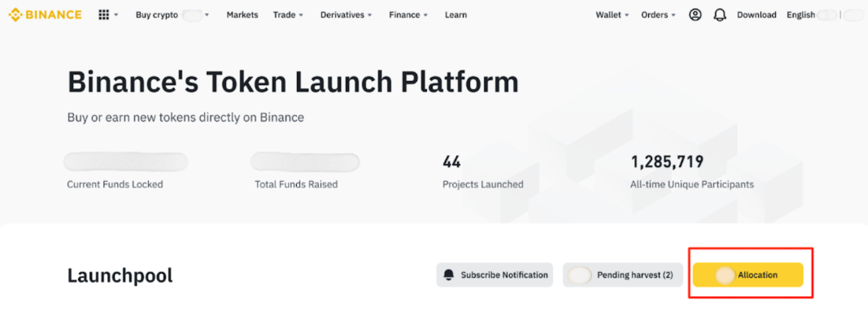Click the Download link
Screen dimensions: 868x310
coord(756,15)
